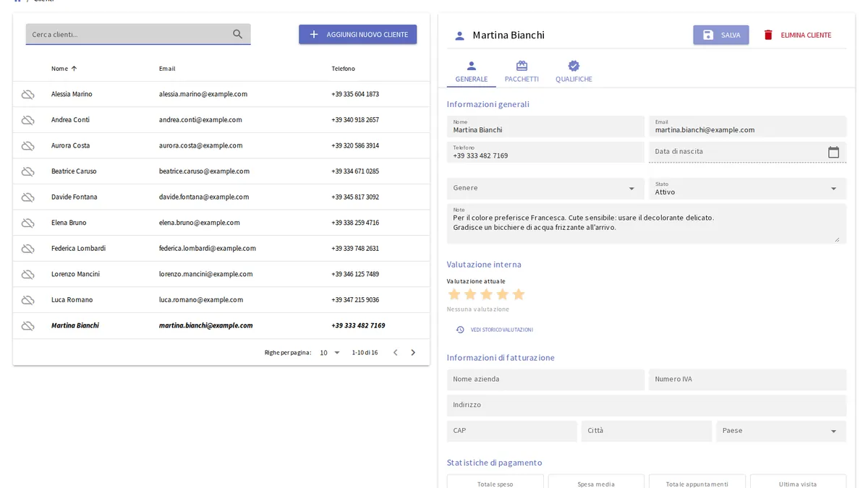The image size is (868, 488).
Task: Click Aggiungi Nuovo Cliente button
Action: [x=358, y=34]
